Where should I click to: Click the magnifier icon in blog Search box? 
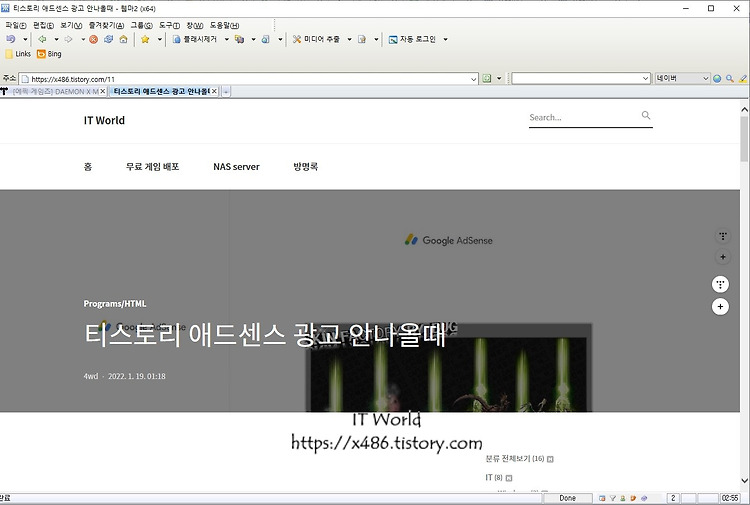point(646,115)
